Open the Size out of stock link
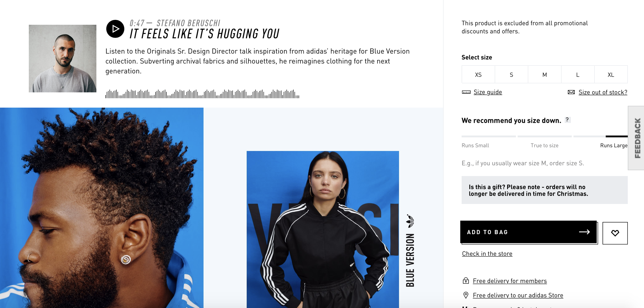The height and width of the screenshot is (308, 644). click(x=603, y=92)
